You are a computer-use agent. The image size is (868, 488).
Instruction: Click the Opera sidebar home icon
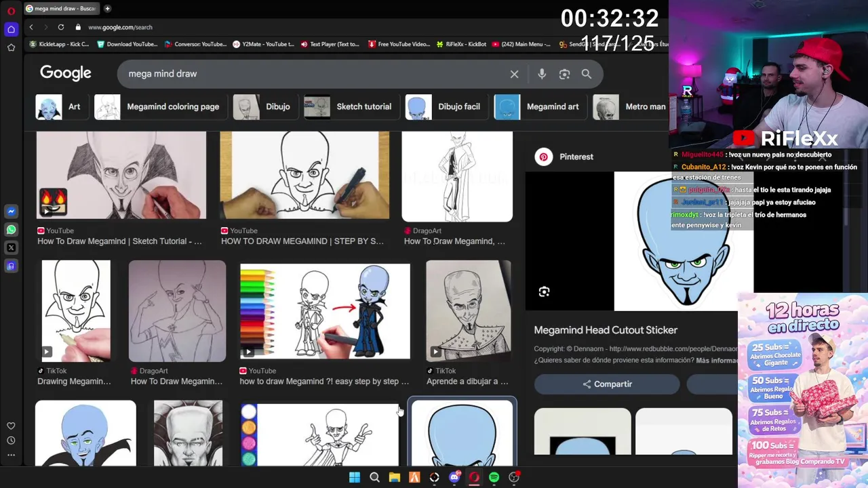point(11,29)
